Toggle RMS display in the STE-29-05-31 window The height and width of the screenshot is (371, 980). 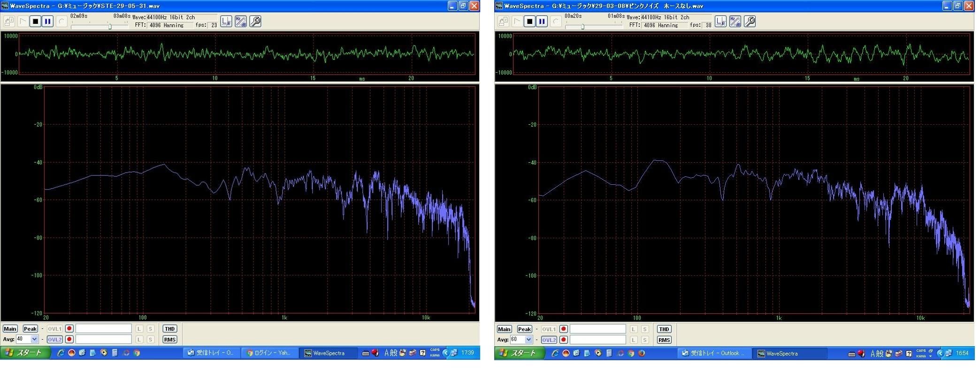click(x=169, y=339)
